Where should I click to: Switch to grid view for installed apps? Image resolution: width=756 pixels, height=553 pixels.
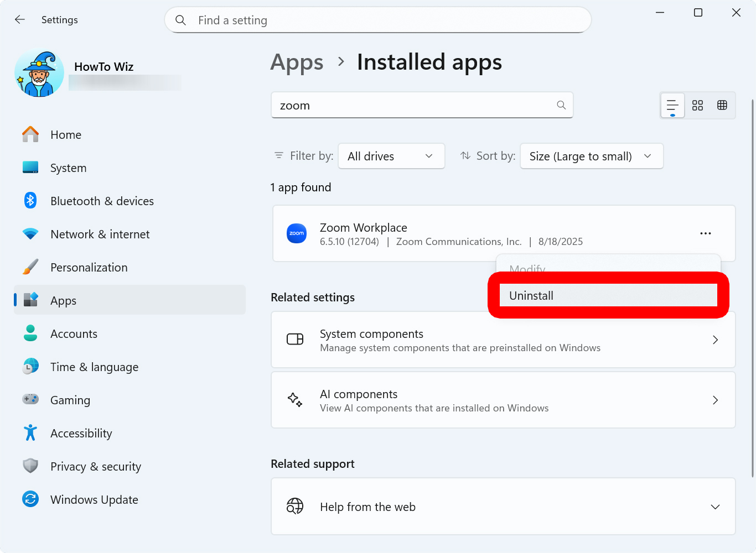tap(722, 105)
